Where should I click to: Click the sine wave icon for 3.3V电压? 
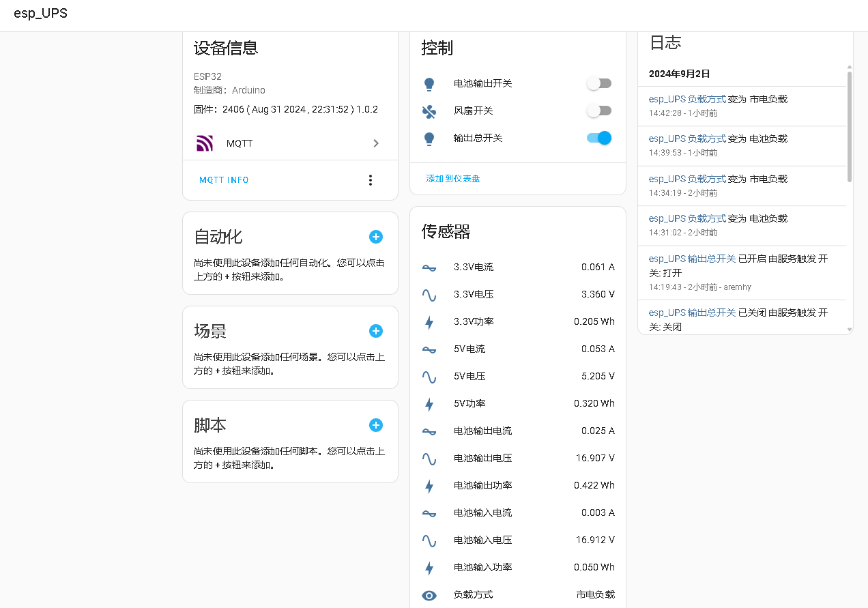[x=429, y=295]
